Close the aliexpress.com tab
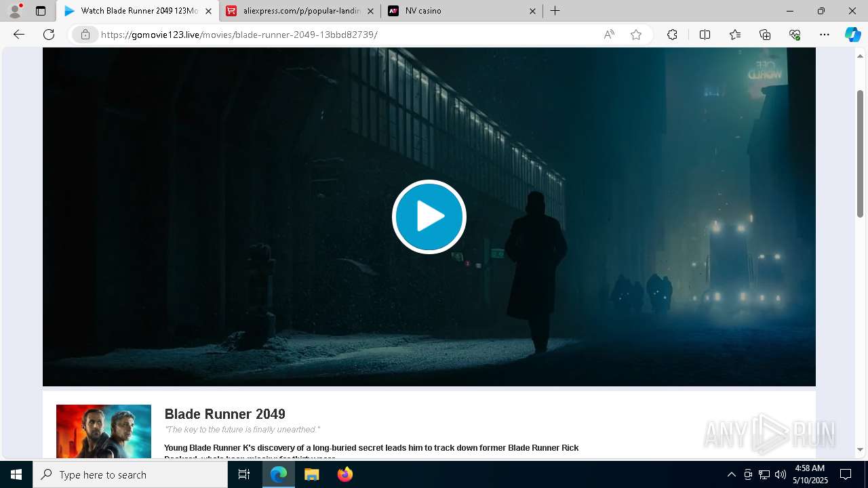 [x=370, y=11]
